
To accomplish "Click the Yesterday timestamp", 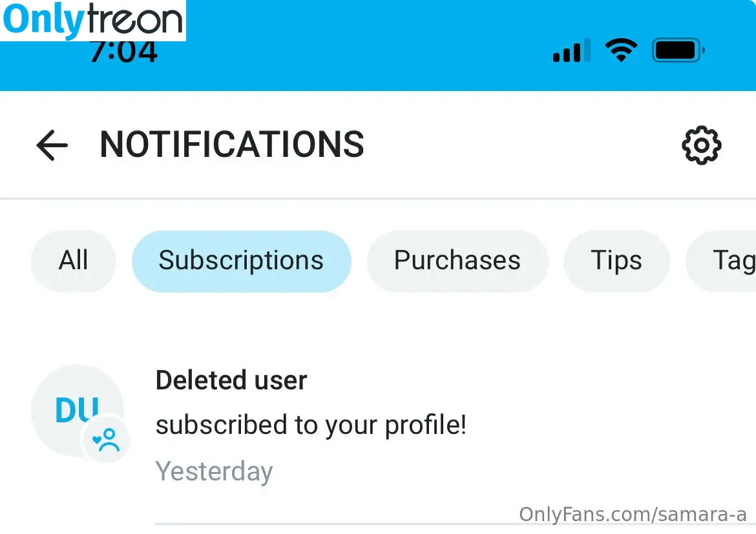I will coord(214,471).
